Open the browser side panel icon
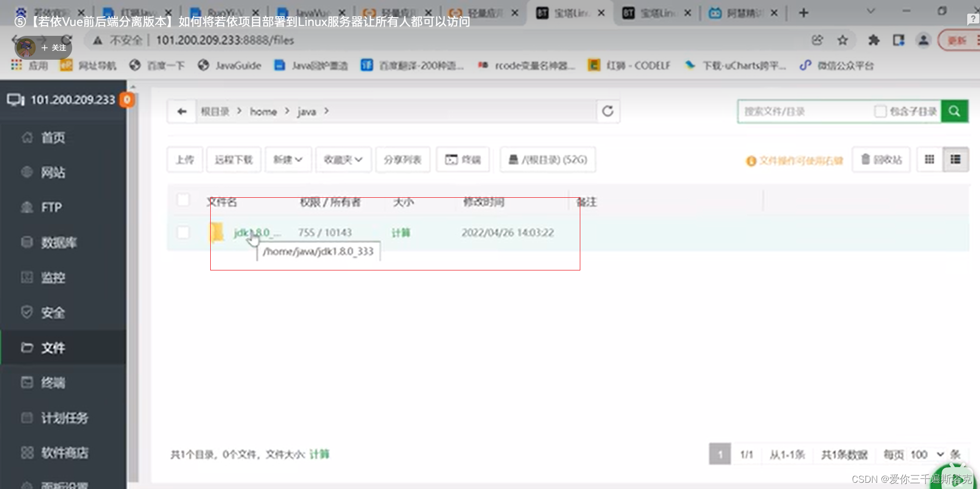This screenshot has width=980, height=489. coord(899,40)
